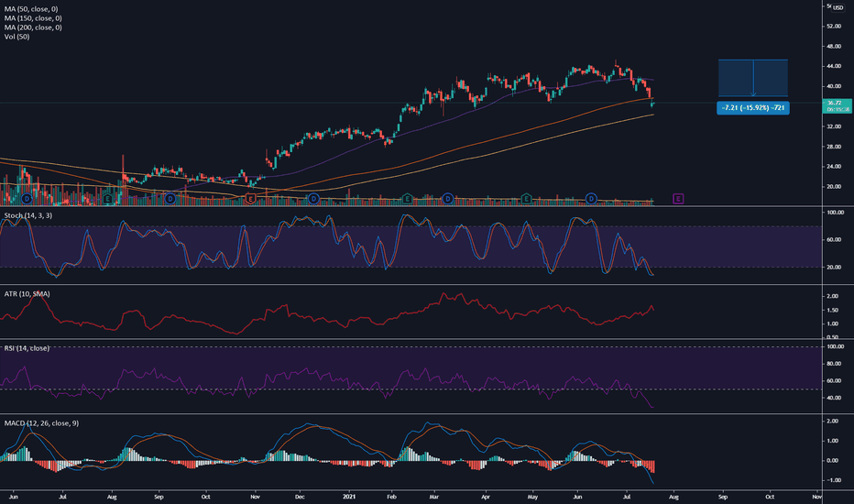Select the MA (200, close, 0) legend
Viewport: 854px width, 504px height.
[33, 27]
